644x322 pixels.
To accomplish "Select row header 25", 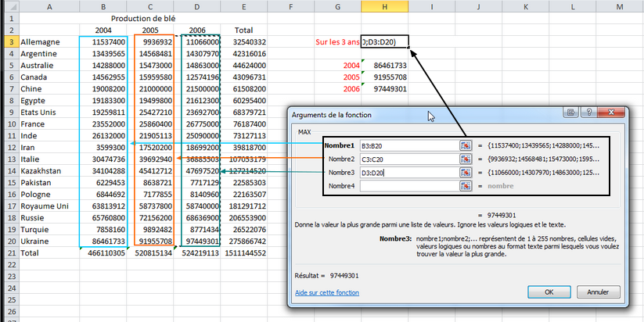I will 11,299.
